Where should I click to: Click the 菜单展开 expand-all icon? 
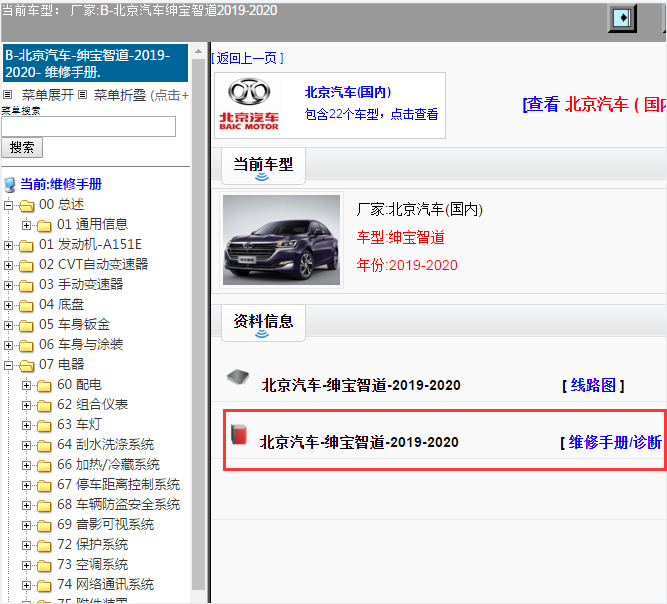point(8,94)
